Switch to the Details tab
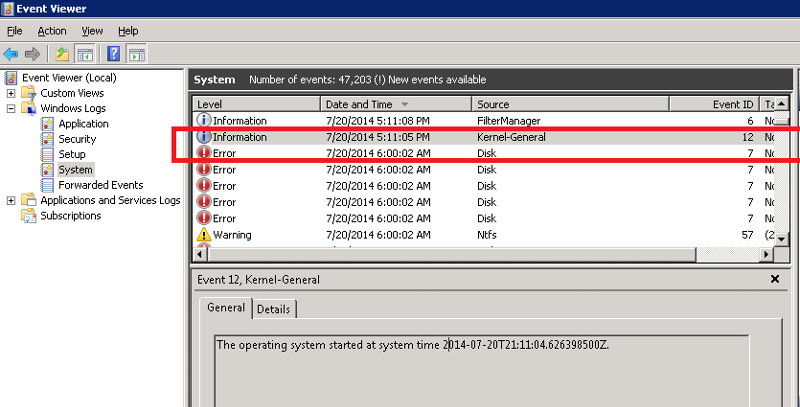This screenshot has height=407, width=800. 273,309
